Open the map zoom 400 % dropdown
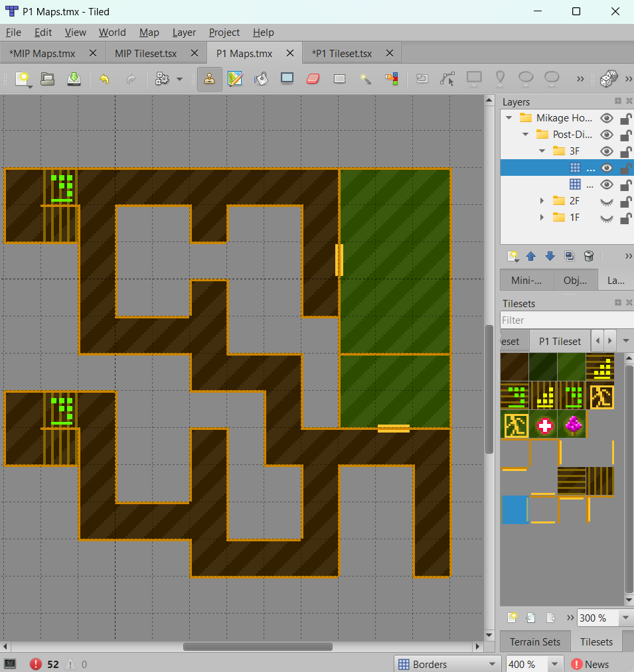Viewport: 634px width, 672px height. tap(554, 664)
